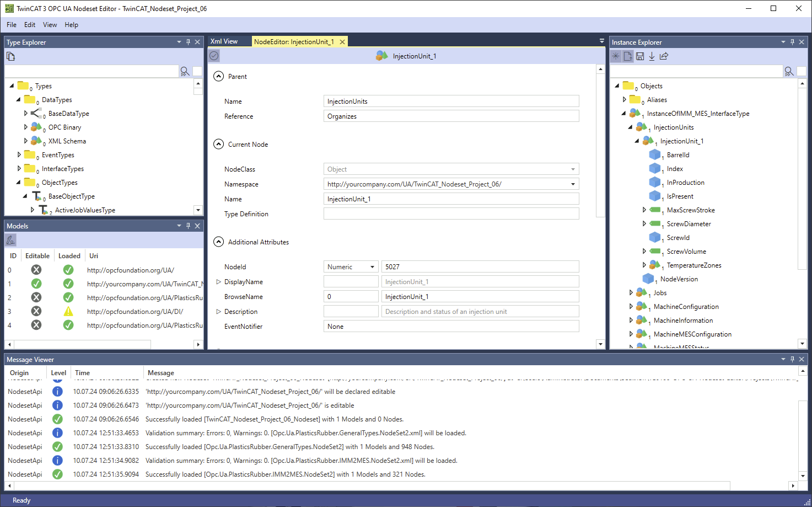This screenshot has height=507, width=812.
Task: Open the View menu
Action: [50, 25]
